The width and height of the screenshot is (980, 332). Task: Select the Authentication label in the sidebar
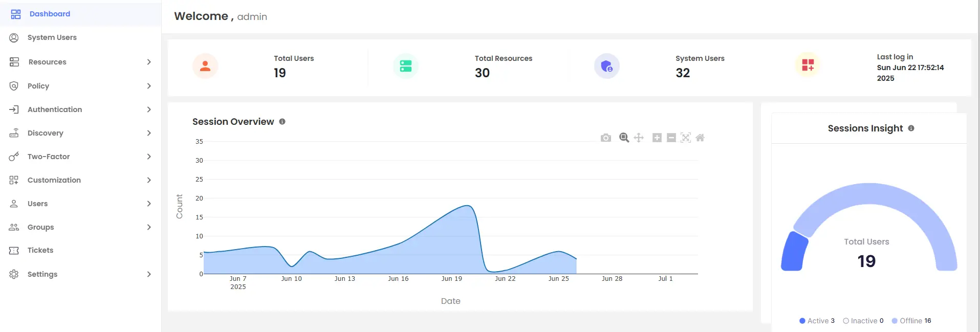(55, 109)
